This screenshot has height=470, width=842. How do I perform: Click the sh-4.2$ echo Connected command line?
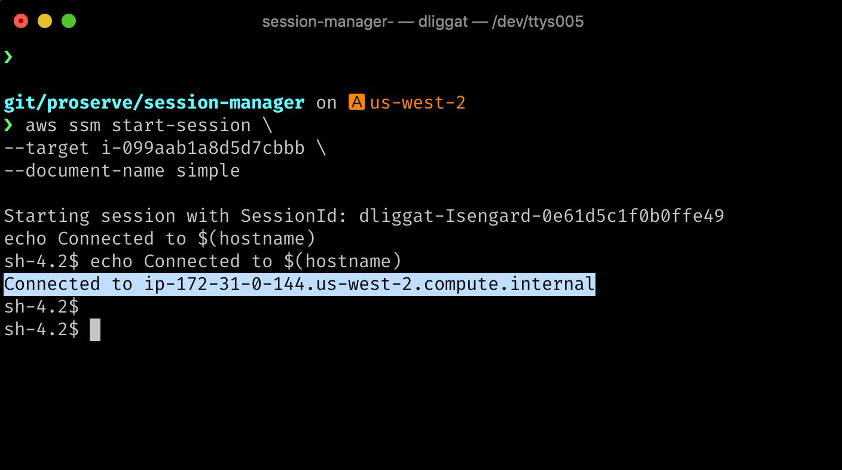(x=202, y=261)
